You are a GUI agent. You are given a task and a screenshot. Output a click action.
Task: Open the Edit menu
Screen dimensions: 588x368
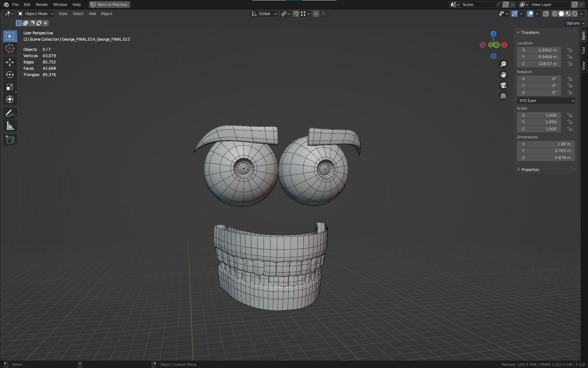[x=27, y=5]
